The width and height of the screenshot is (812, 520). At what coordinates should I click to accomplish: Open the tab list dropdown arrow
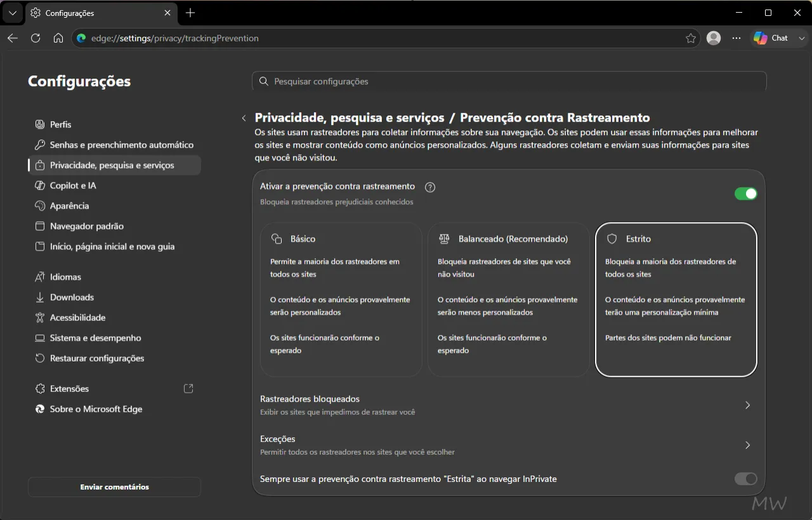coord(13,13)
